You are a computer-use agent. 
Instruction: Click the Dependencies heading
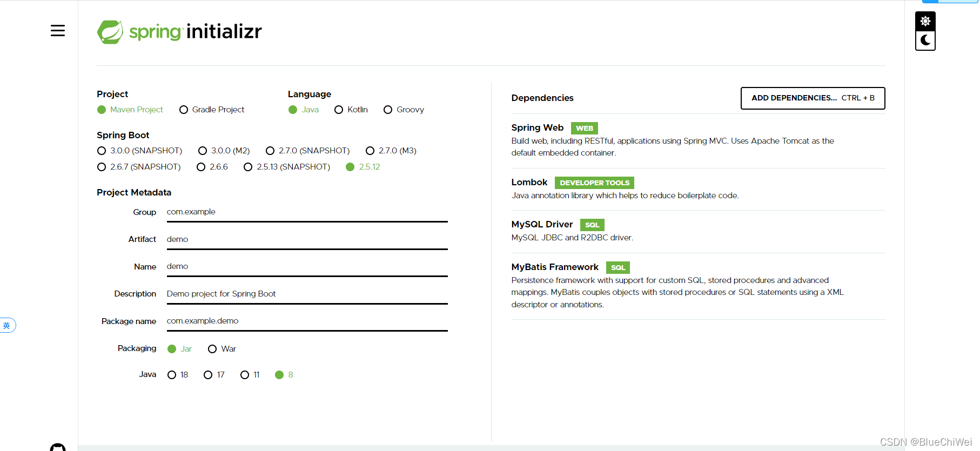542,98
